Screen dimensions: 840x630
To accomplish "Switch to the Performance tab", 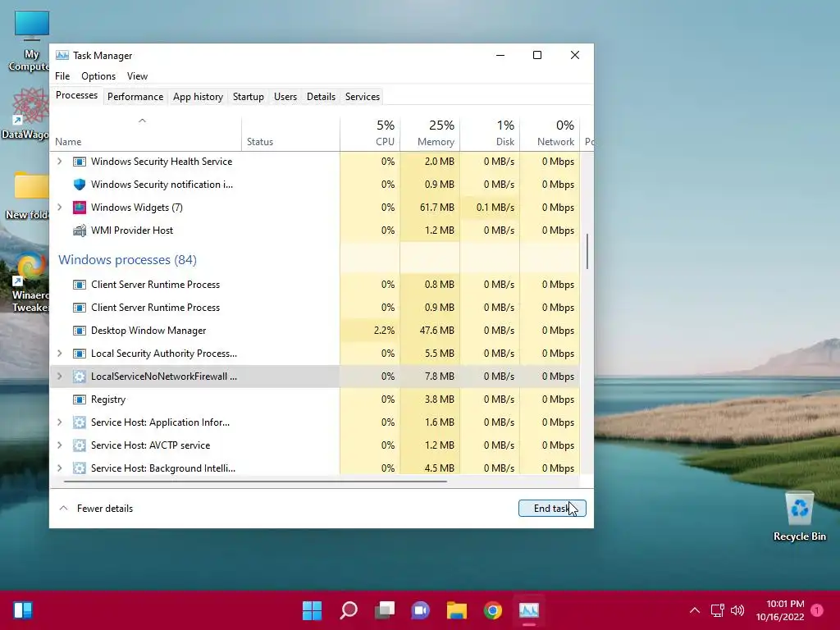I will (135, 97).
